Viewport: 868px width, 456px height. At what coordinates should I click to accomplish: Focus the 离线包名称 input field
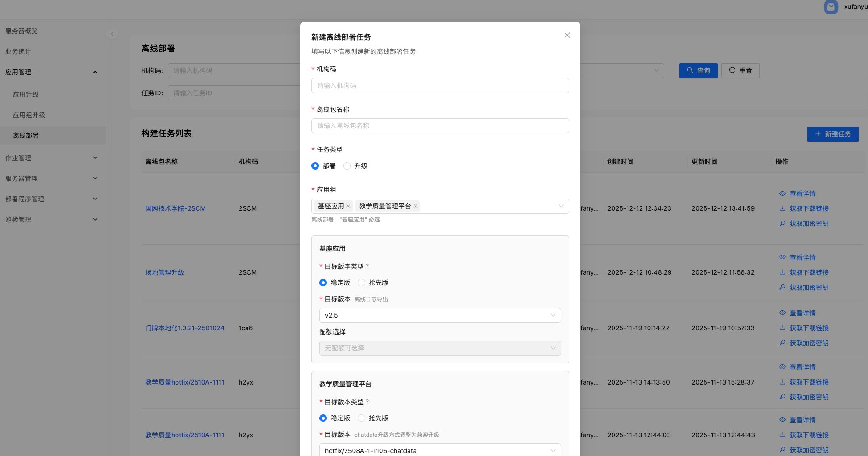(x=440, y=126)
